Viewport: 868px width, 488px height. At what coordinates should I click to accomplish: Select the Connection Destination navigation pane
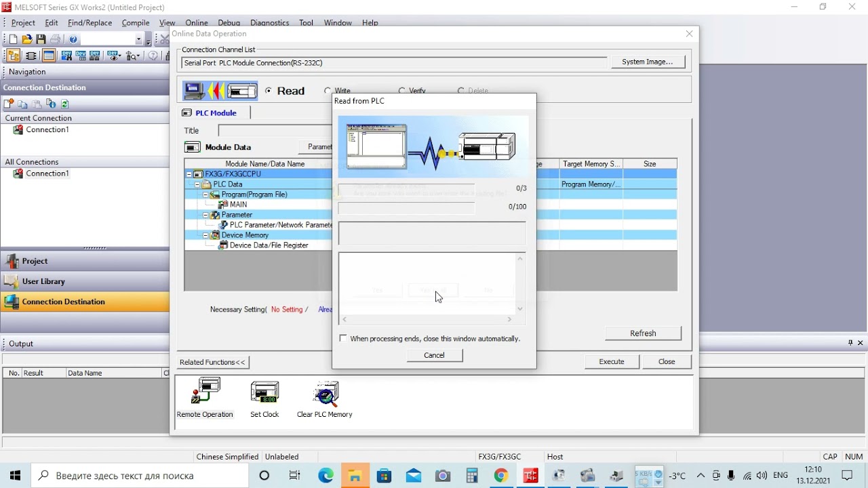(x=85, y=302)
